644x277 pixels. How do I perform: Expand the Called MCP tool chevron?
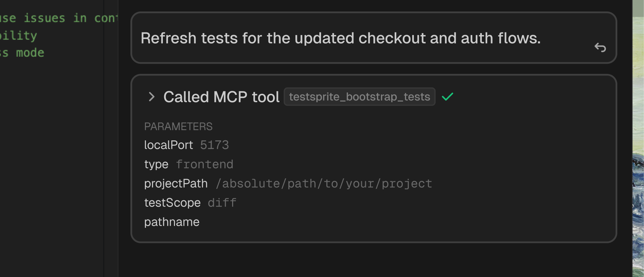[x=152, y=97]
